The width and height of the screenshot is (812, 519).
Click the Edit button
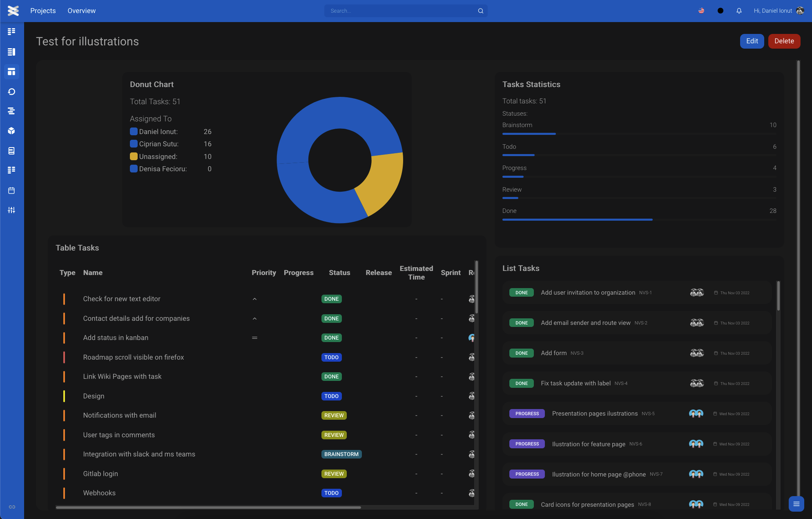752,41
